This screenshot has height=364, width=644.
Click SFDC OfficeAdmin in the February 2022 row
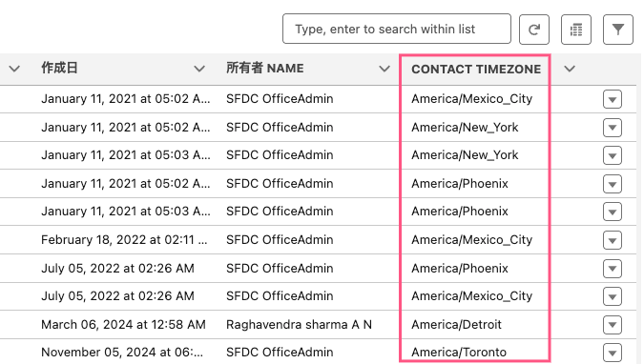(x=280, y=240)
